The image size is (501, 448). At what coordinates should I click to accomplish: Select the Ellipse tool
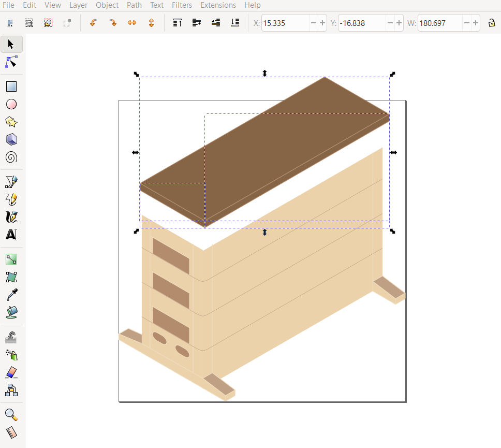point(11,104)
